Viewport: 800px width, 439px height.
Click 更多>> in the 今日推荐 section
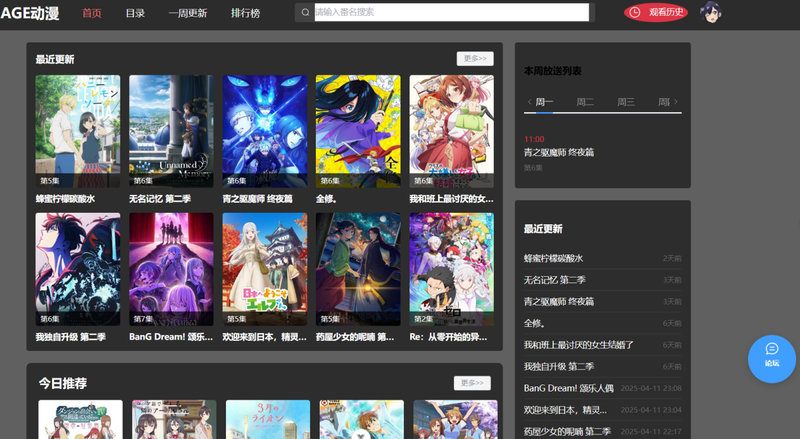pos(472,383)
